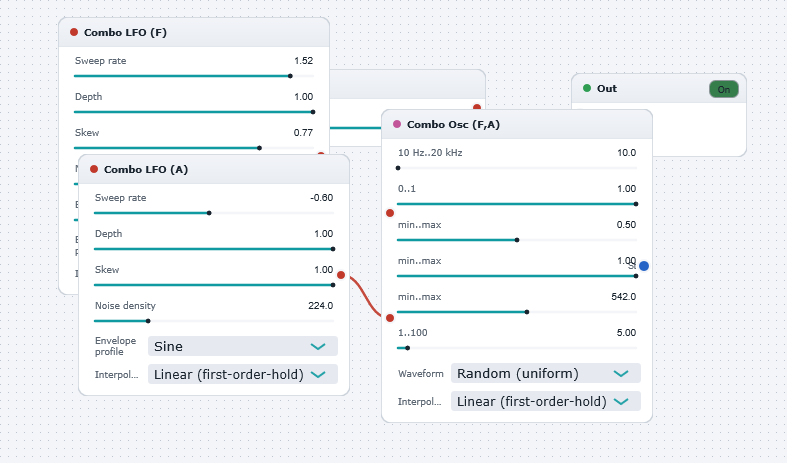Open the Envelope profile Sine dropdown

point(242,346)
